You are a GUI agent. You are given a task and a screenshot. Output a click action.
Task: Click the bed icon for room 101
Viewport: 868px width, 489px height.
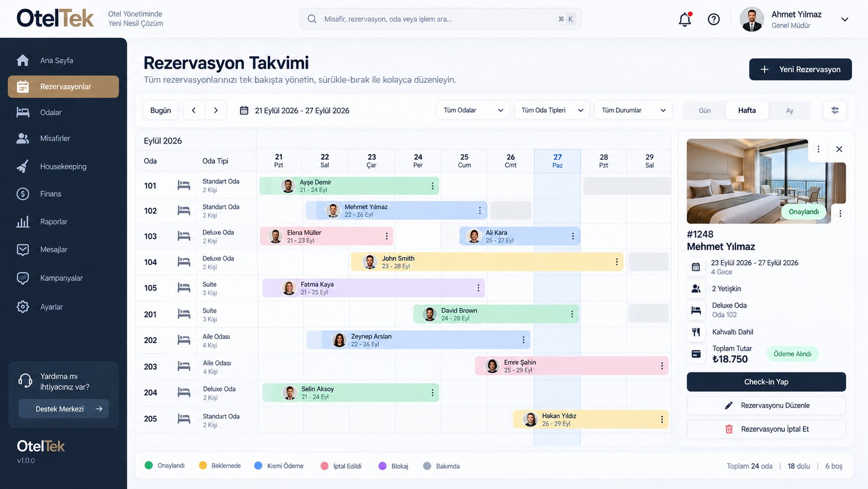[x=184, y=186]
